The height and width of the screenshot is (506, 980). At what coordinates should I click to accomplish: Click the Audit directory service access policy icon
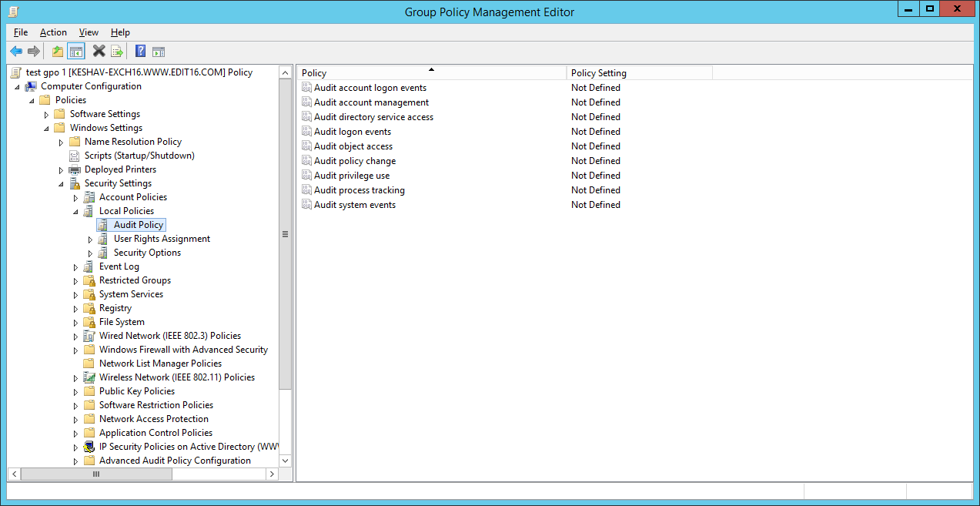point(306,117)
